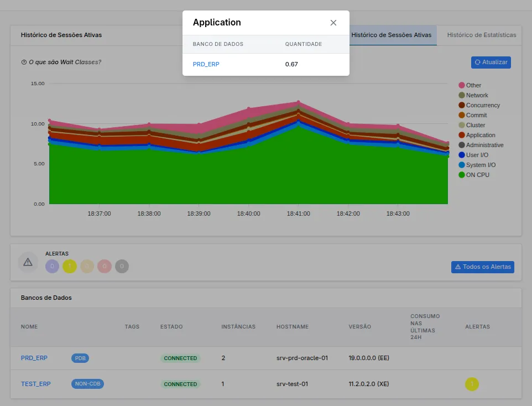532x406 pixels.
Task: Click the TEST_ERP yellow alert indicator
Action: point(472,384)
